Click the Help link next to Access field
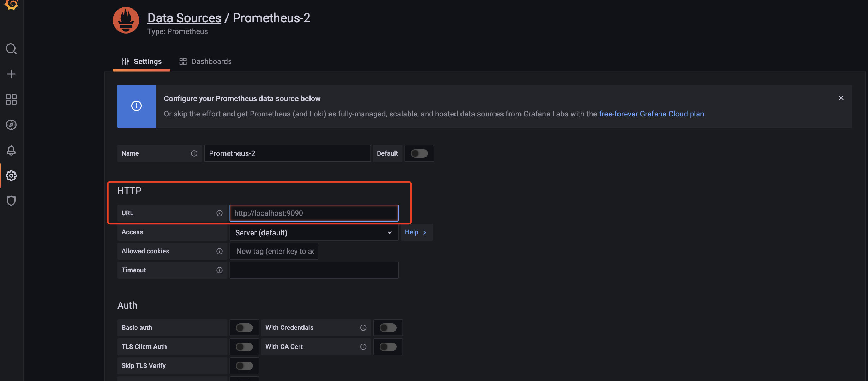This screenshot has height=381, width=868. pyautogui.click(x=416, y=232)
